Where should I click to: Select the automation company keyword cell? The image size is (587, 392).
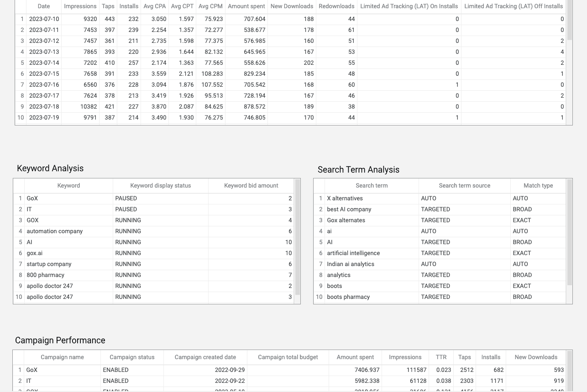[68, 231]
